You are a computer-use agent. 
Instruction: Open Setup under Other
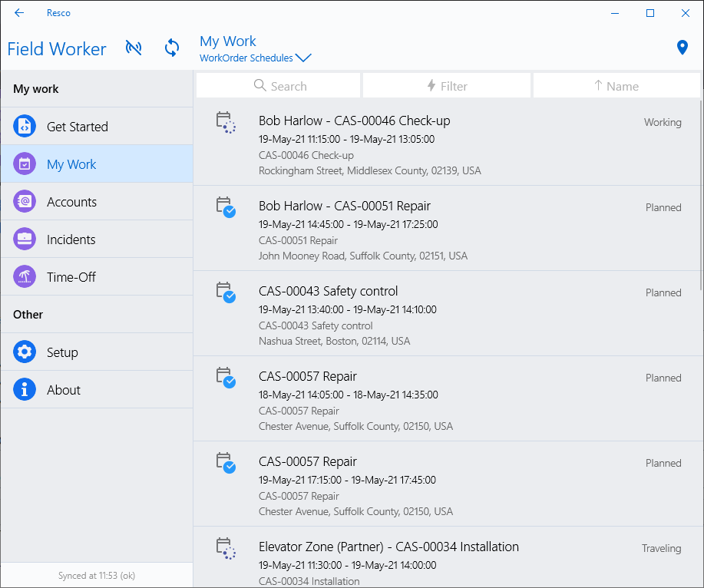97,352
